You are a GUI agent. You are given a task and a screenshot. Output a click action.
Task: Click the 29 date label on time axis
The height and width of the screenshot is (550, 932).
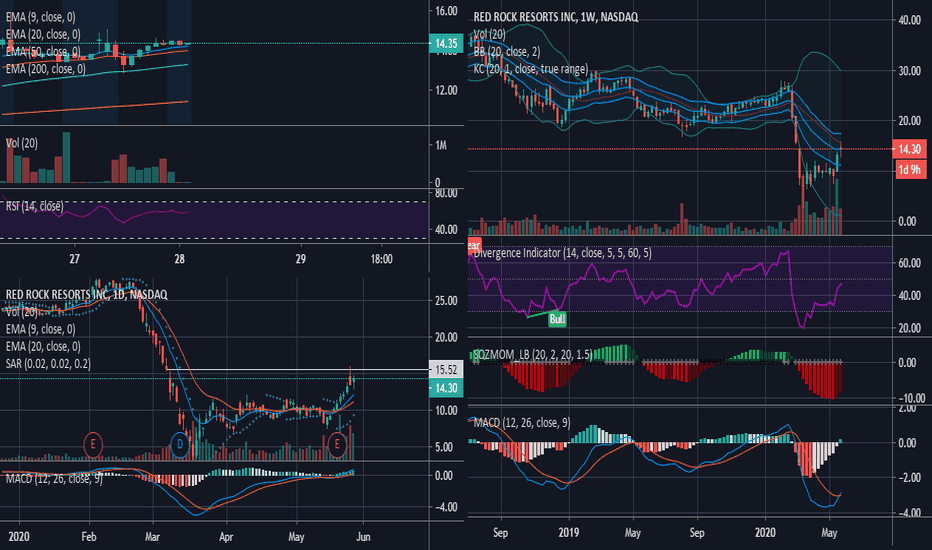(301, 259)
